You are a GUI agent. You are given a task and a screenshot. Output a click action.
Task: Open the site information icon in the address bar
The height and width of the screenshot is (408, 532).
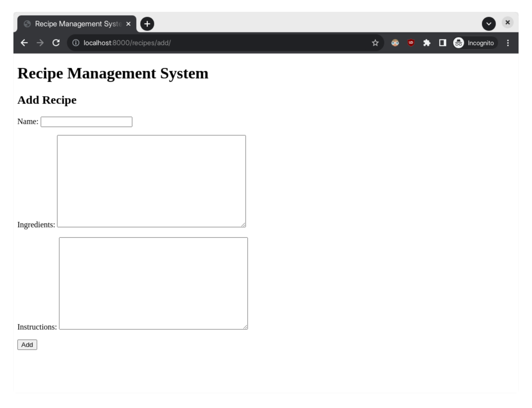(x=76, y=43)
